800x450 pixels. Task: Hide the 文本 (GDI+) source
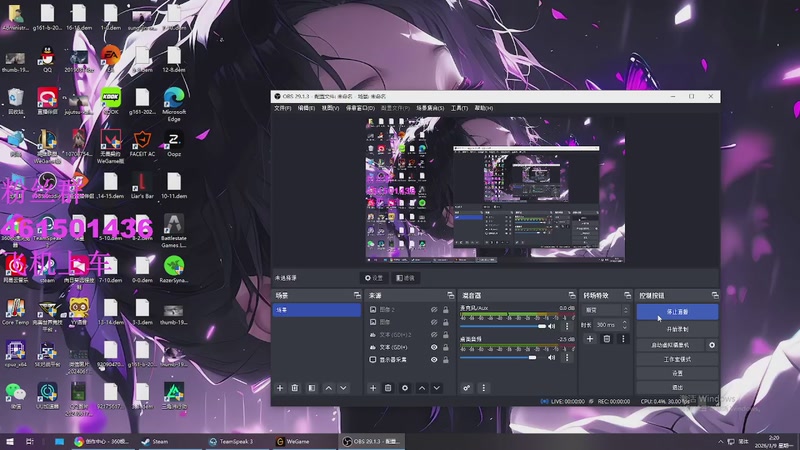click(x=434, y=347)
